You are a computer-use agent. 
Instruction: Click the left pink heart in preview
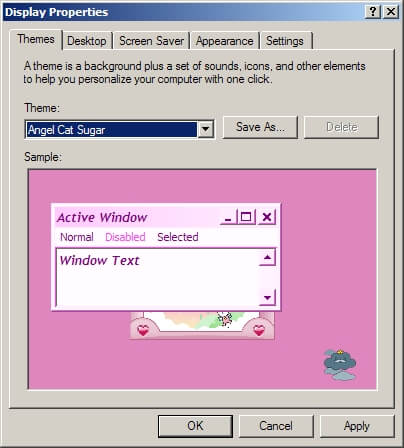[x=143, y=331]
